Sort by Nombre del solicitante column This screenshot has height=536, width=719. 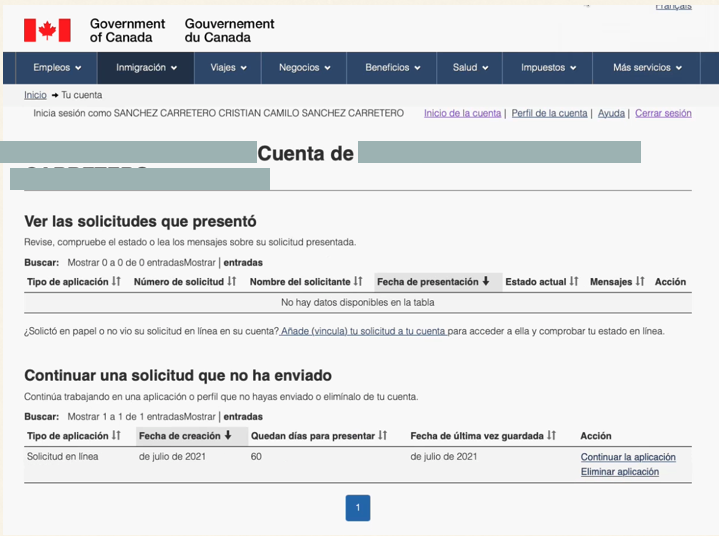coord(306,282)
